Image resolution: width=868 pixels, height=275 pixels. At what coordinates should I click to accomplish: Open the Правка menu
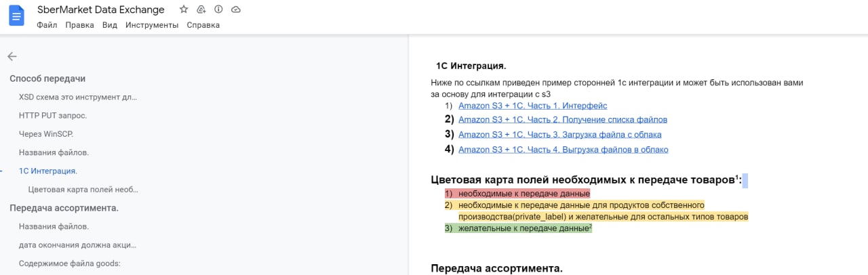tap(80, 25)
